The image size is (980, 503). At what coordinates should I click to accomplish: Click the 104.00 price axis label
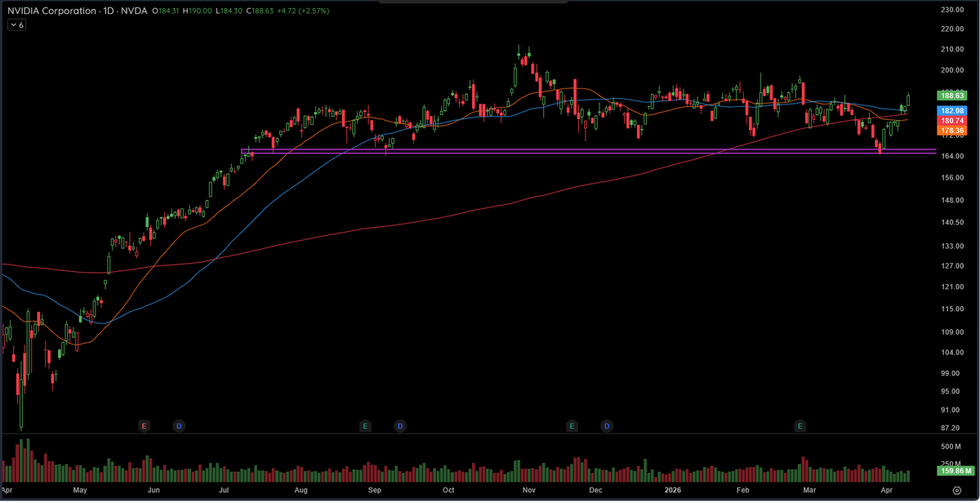click(x=952, y=353)
